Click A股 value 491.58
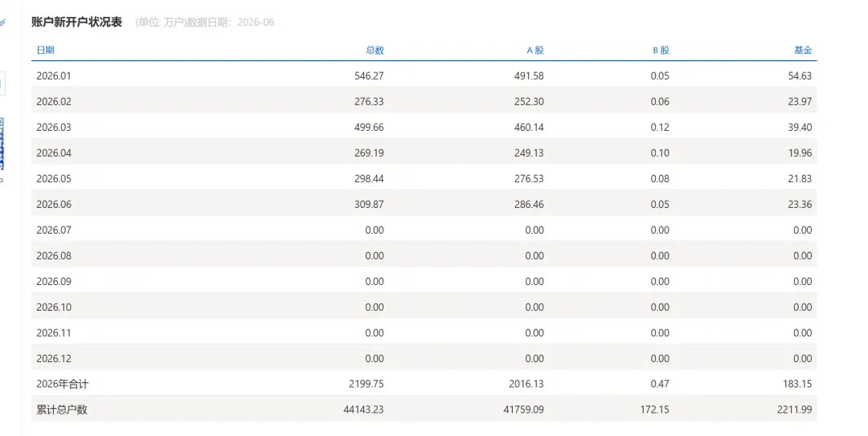The image size is (868, 436). [529, 75]
